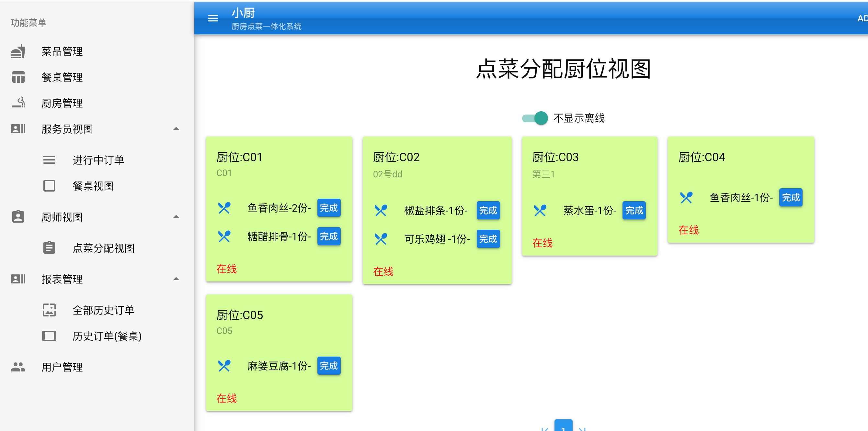The height and width of the screenshot is (431, 868).
Task: Click the knife-fork icon on C01 鱼香肉丝
Action: pyautogui.click(x=225, y=209)
